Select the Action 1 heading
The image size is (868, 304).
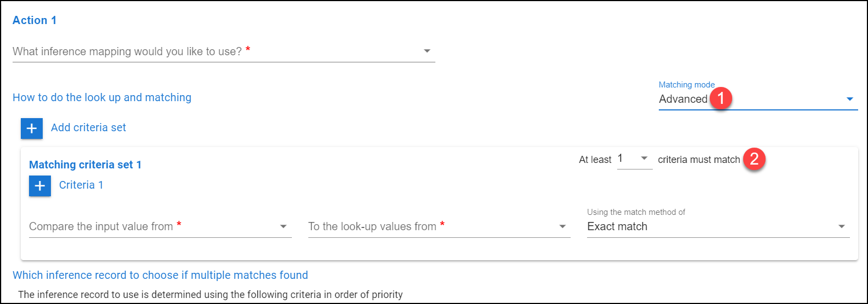click(35, 20)
